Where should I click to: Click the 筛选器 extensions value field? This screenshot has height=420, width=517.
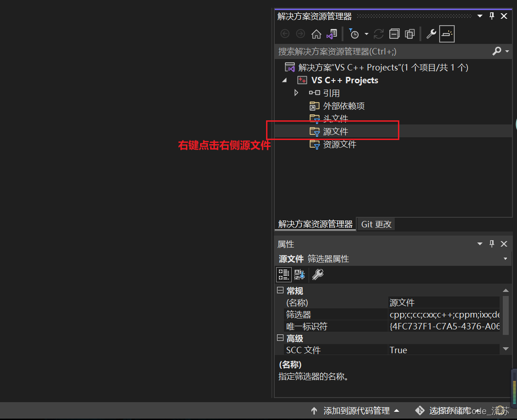[x=444, y=315]
